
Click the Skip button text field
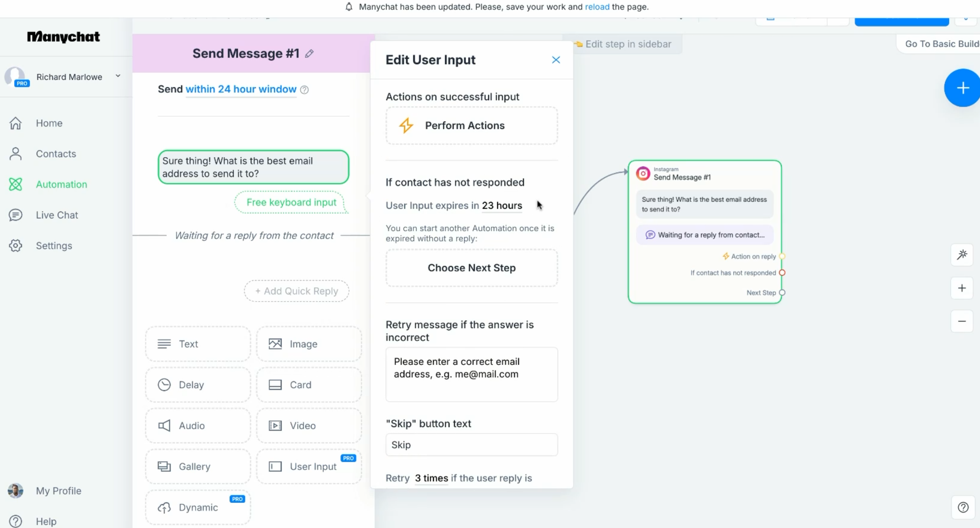click(471, 445)
